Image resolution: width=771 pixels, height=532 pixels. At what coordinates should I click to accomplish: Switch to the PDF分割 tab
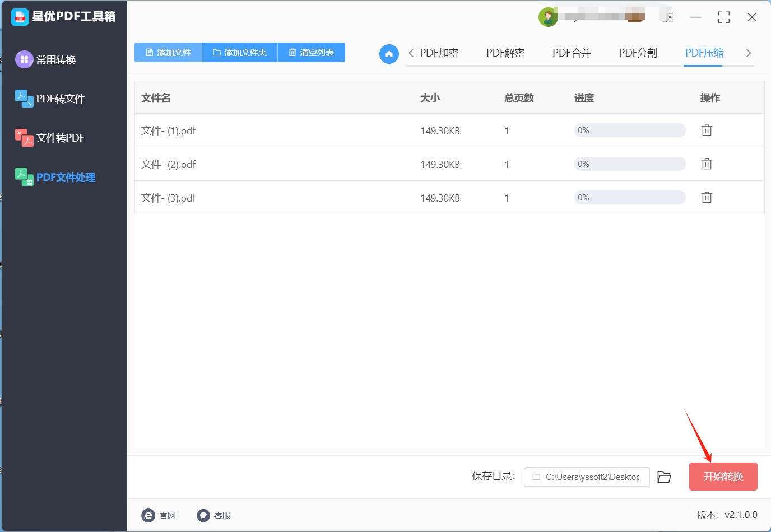tap(638, 53)
